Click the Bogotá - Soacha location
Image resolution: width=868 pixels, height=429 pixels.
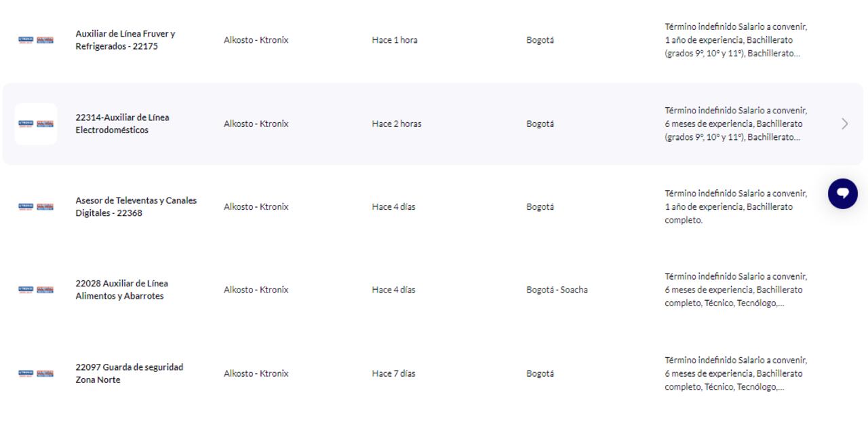tap(557, 290)
